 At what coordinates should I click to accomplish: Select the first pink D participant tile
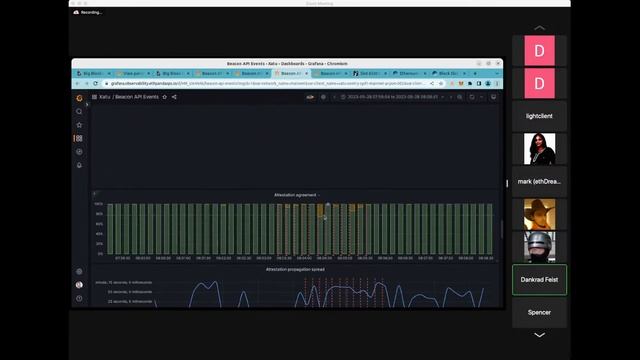click(x=539, y=51)
